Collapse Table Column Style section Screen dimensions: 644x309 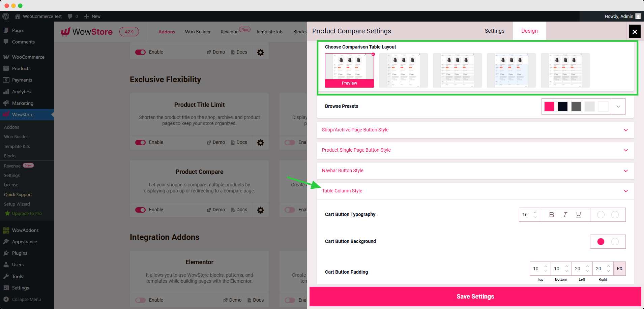(x=475, y=191)
